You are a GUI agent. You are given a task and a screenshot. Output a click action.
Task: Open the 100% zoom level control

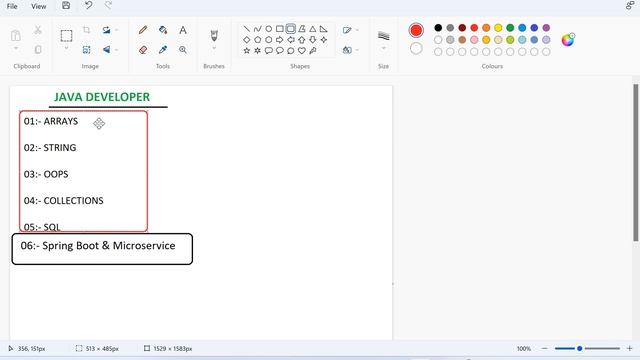pos(524,349)
